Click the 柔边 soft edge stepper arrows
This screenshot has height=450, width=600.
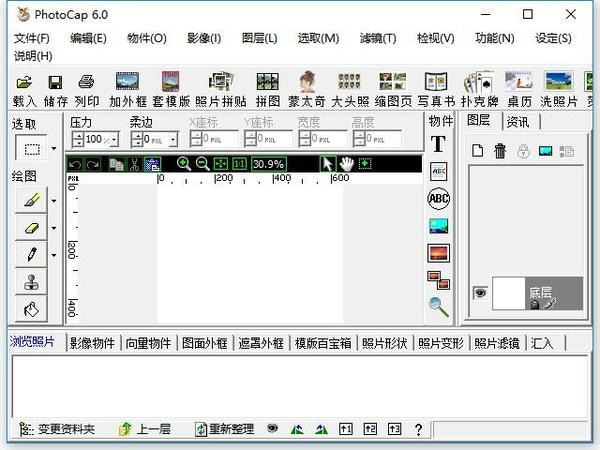tap(137, 139)
